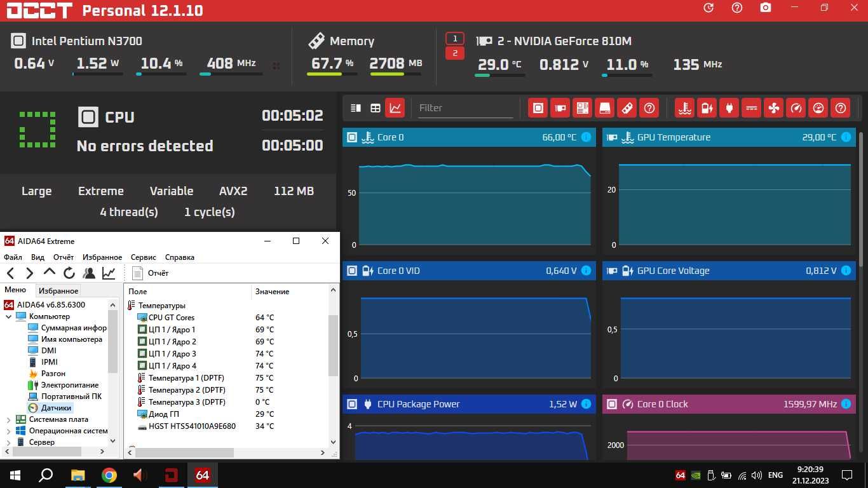Toggle the power plug sensor type filter
Screen dimensions: 868x488
729,108
